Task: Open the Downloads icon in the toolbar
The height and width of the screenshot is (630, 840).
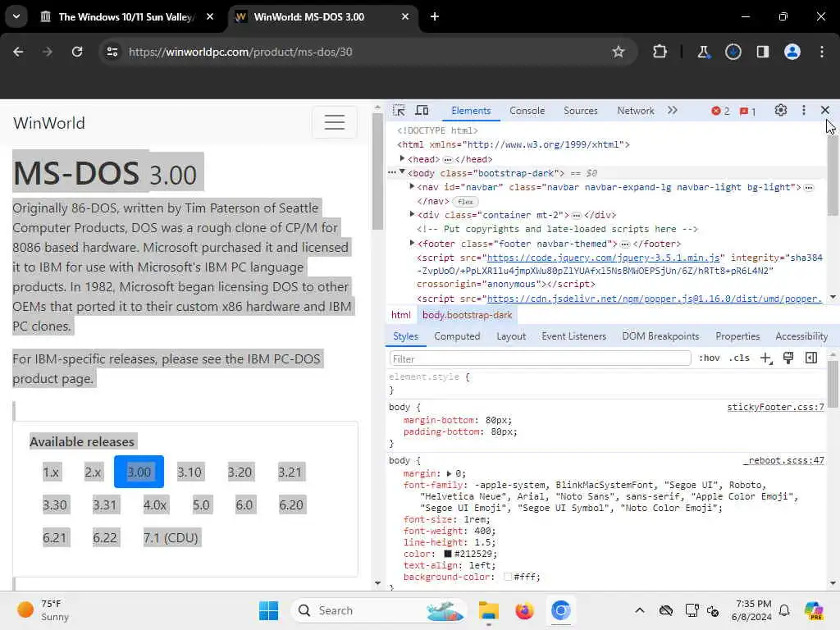Action: pos(733,52)
